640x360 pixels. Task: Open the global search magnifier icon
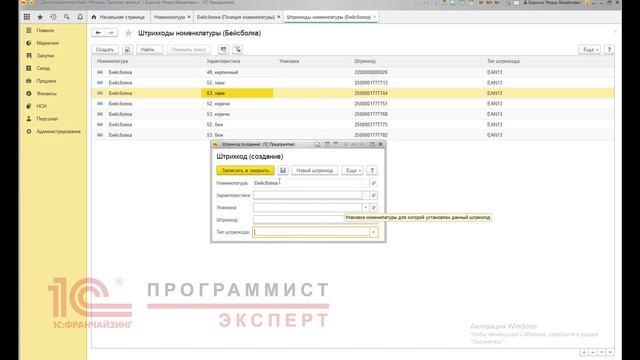(x=67, y=17)
